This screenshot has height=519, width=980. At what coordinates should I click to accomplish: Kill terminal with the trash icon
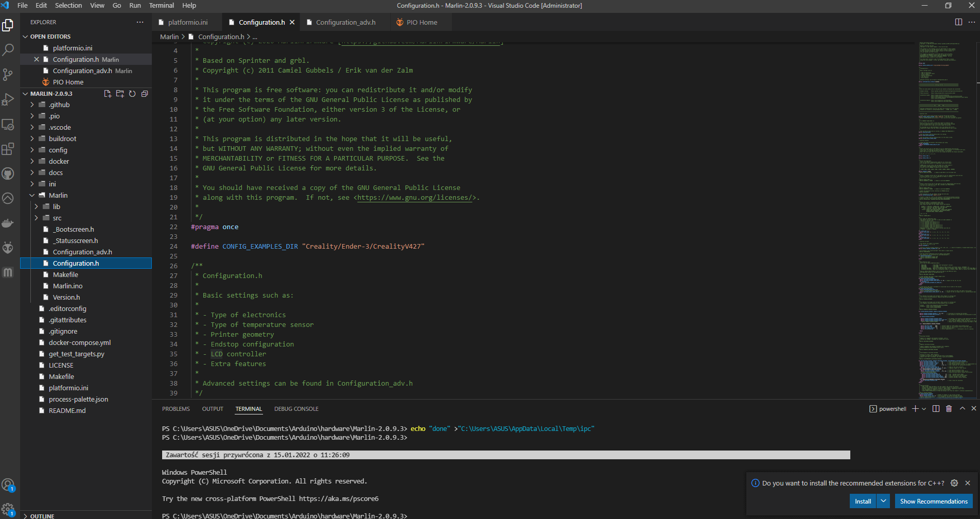(949, 408)
